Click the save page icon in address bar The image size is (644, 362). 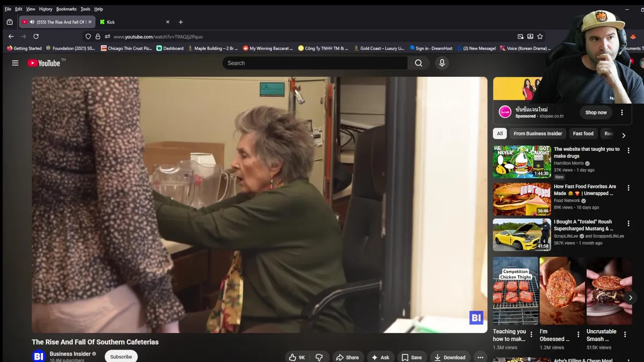pos(530,36)
